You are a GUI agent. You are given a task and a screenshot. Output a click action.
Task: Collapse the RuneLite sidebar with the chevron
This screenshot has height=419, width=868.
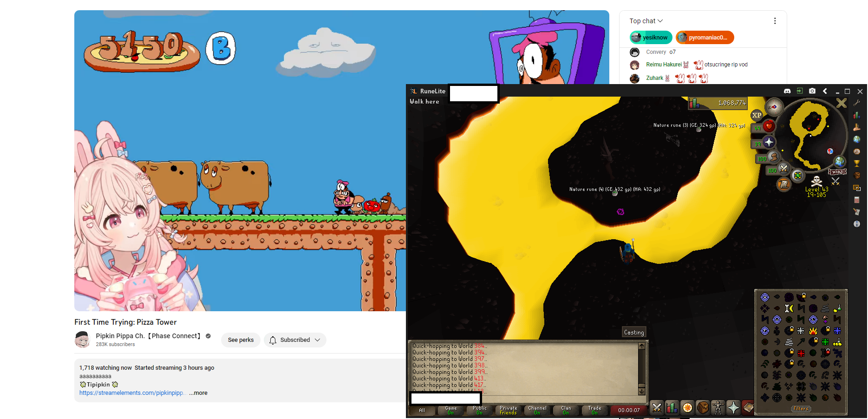(x=825, y=91)
